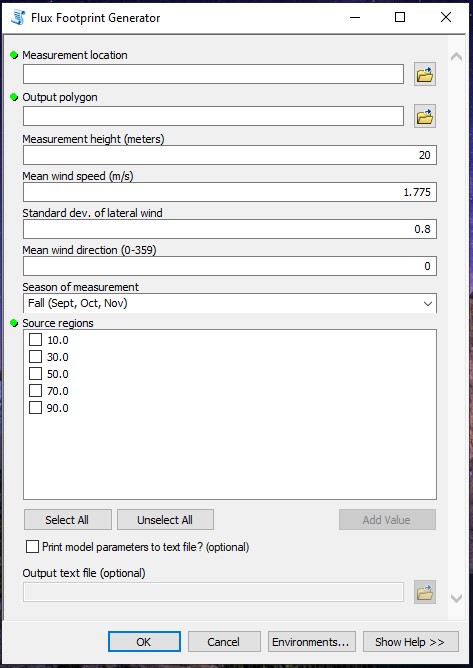This screenshot has width=473, height=668.
Task: Click Select All source regions
Action: pos(67,520)
